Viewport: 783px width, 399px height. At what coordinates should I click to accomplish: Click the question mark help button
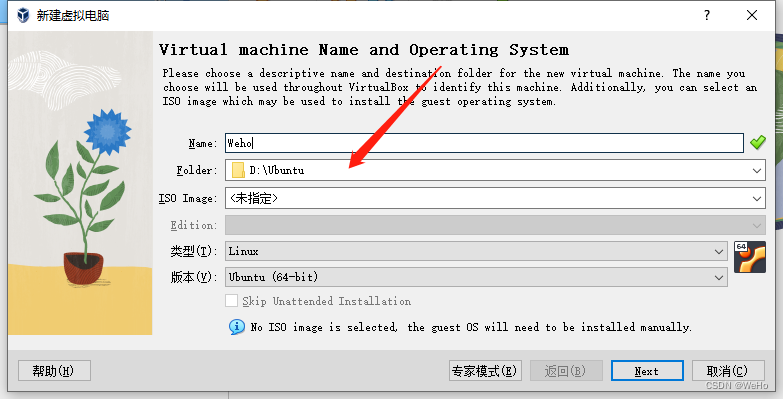coord(707,15)
